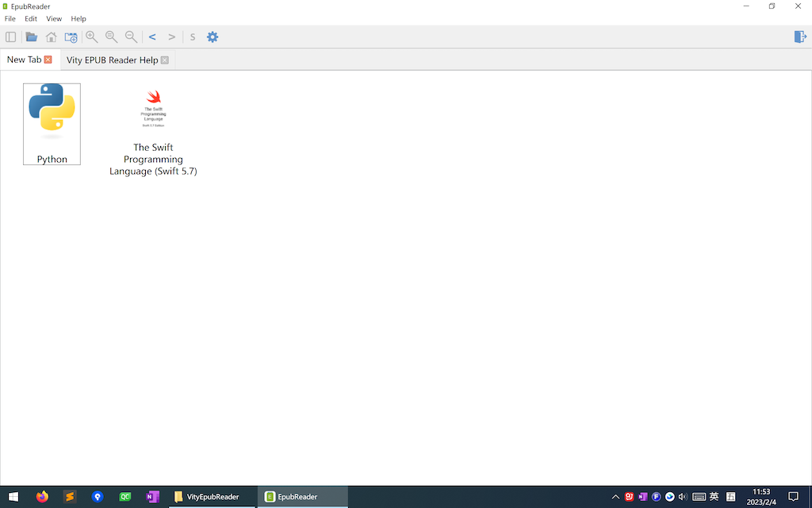The width and height of the screenshot is (812, 508).
Task: Open an EPUB file using the folder icon
Action: click(x=31, y=37)
